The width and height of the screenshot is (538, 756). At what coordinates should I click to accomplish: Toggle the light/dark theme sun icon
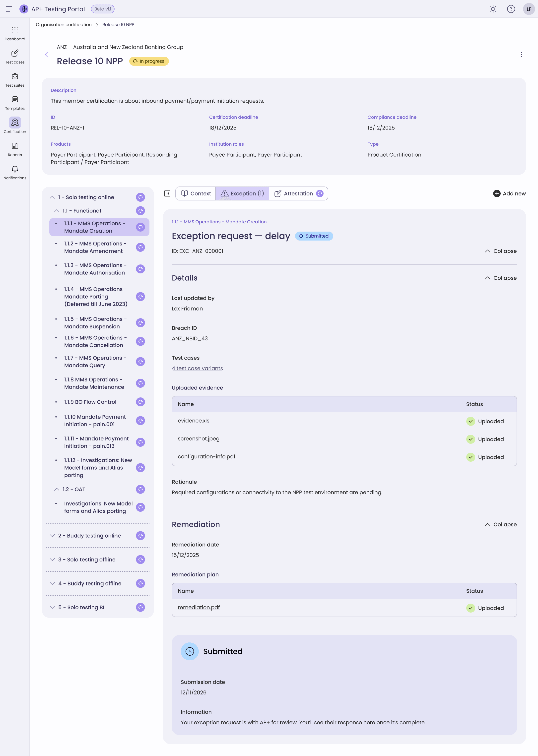tap(493, 9)
